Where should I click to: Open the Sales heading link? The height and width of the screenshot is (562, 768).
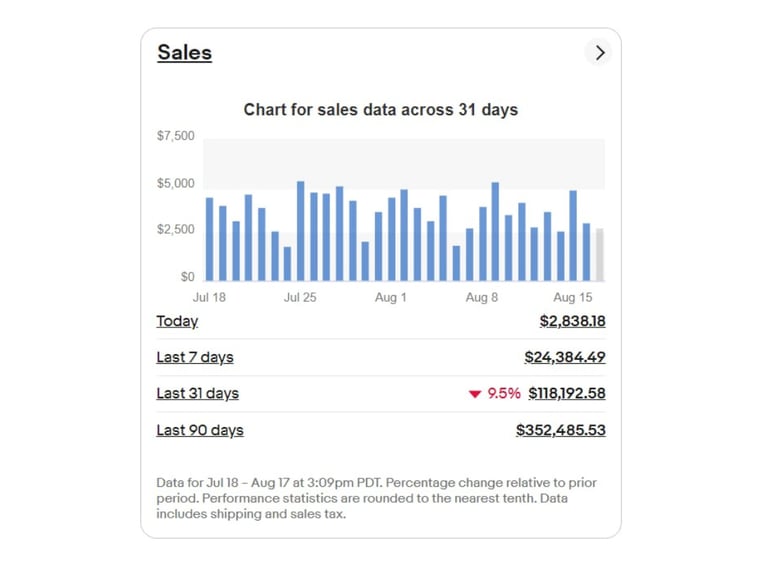point(184,53)
